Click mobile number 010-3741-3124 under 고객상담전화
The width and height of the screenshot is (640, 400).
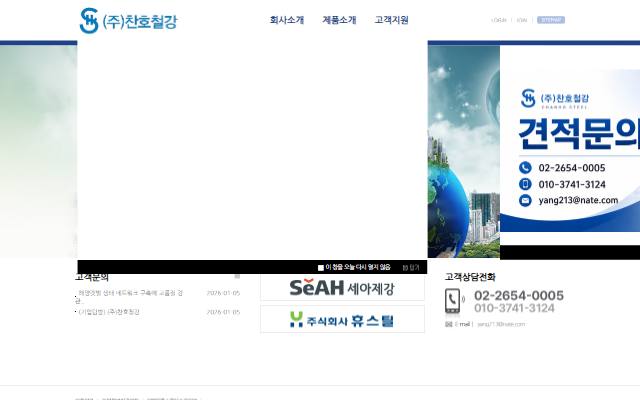pos(514,308)
